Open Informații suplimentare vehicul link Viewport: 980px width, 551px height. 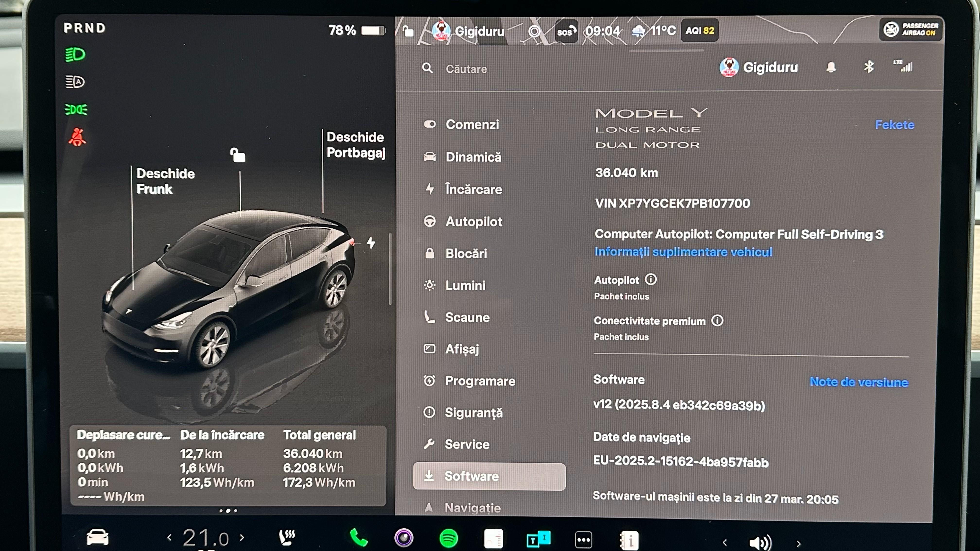click(683, 252)
